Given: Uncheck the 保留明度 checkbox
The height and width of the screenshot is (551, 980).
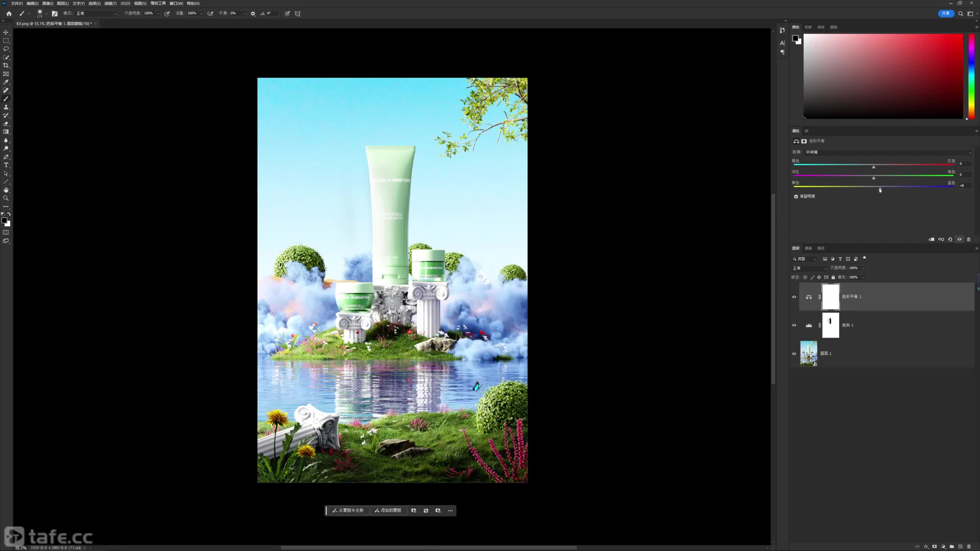Looking at the screenshot, I should coord(796,196).
